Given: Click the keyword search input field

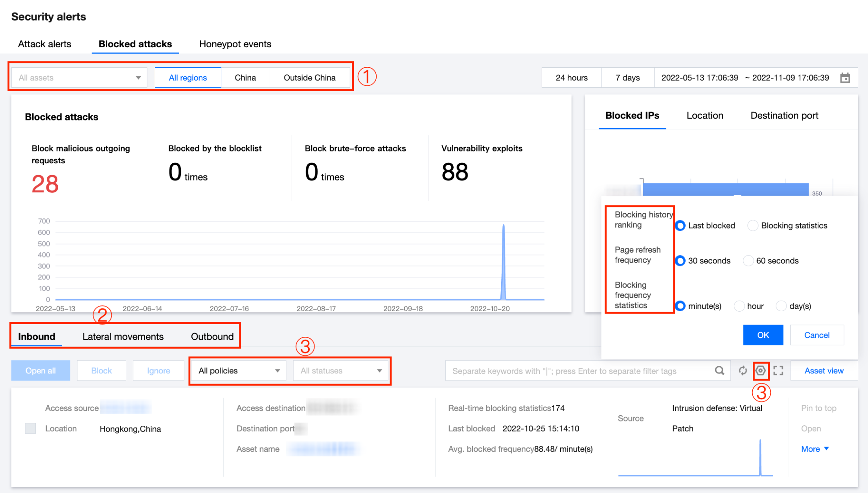Looking at the screenshot, I should coord(578,371).
